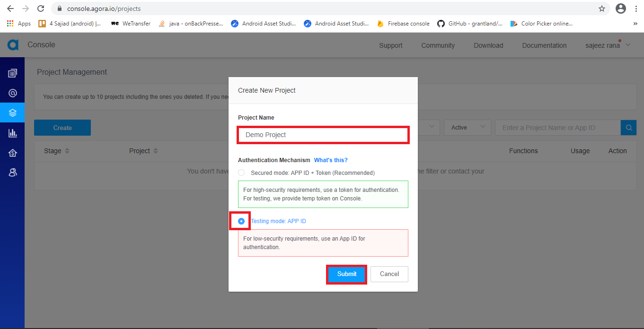Submit the new project form
Image resolution: width=644 pixels, height=329 pixels.
click(346, 274)
